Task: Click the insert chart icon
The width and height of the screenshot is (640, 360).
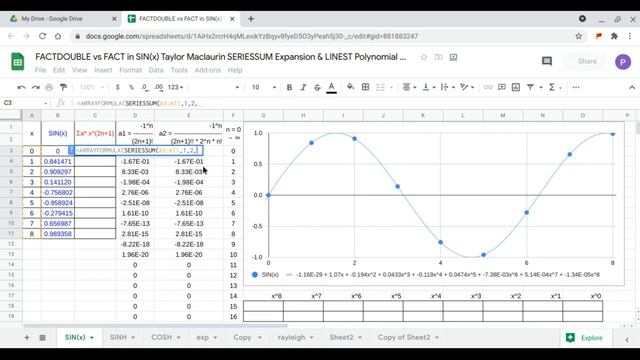Action: click(x=516, y=87)
